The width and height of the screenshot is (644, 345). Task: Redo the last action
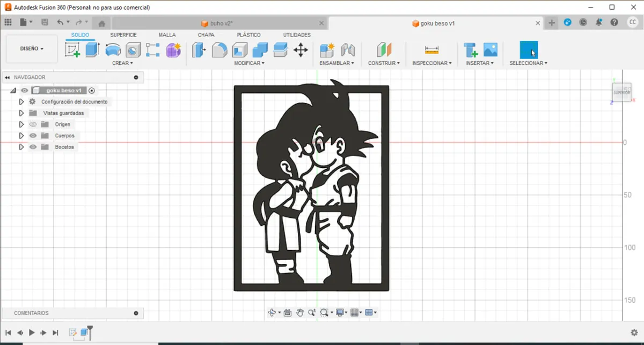(x=78, y=23)
